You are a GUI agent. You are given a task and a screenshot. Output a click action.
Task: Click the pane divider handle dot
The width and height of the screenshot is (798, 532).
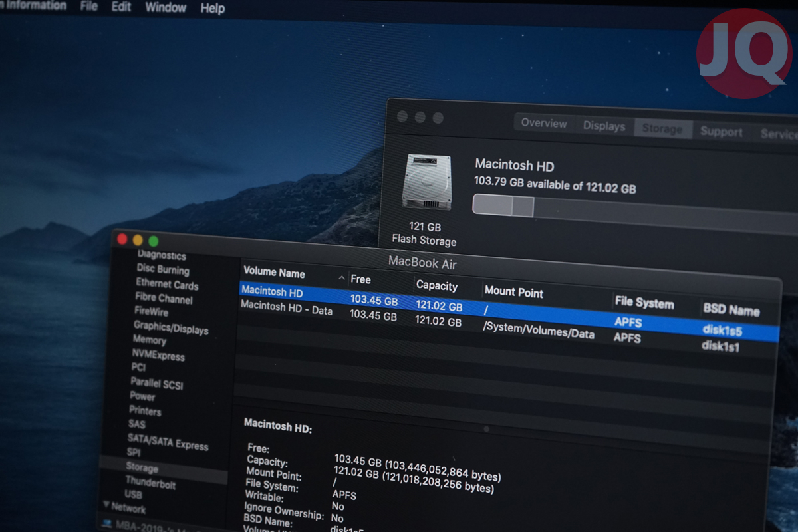[486, 429]
